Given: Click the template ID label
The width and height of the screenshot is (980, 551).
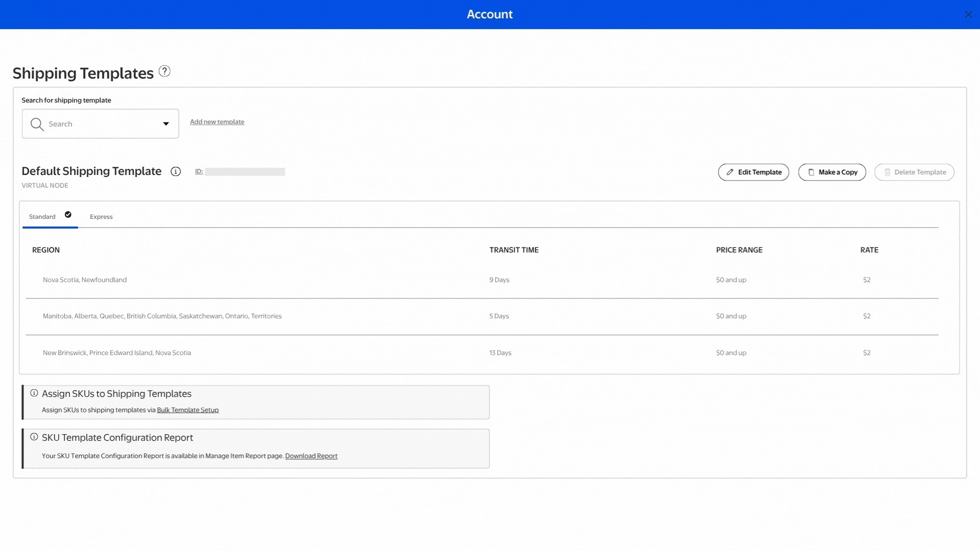Looking at the screenshot, I should pyautogui.click(x=199, y=172).
